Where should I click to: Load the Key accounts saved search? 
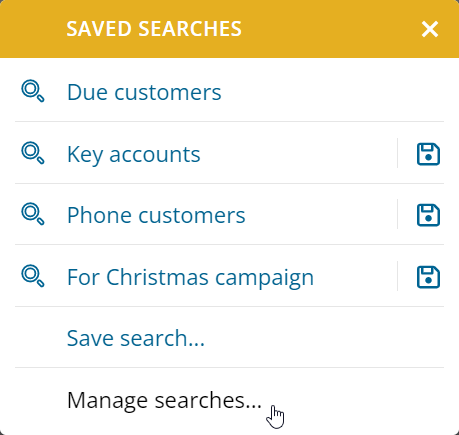click(x=134, y=155)
